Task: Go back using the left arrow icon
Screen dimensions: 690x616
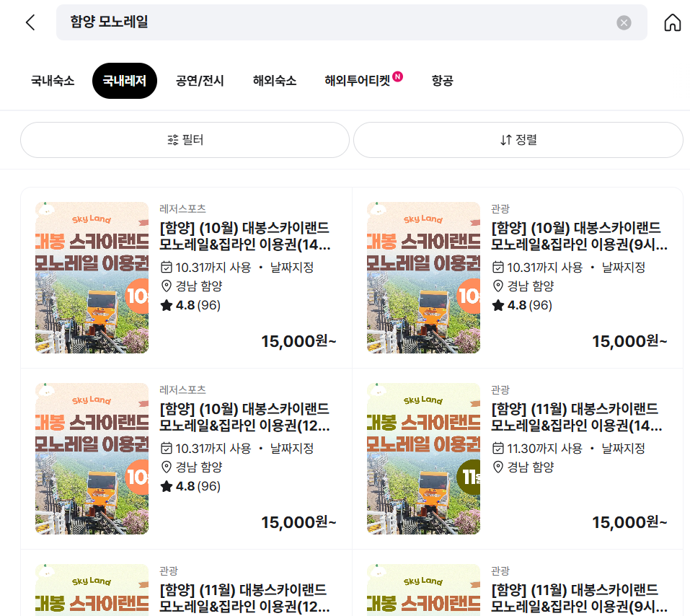Action: coord(30,22)
